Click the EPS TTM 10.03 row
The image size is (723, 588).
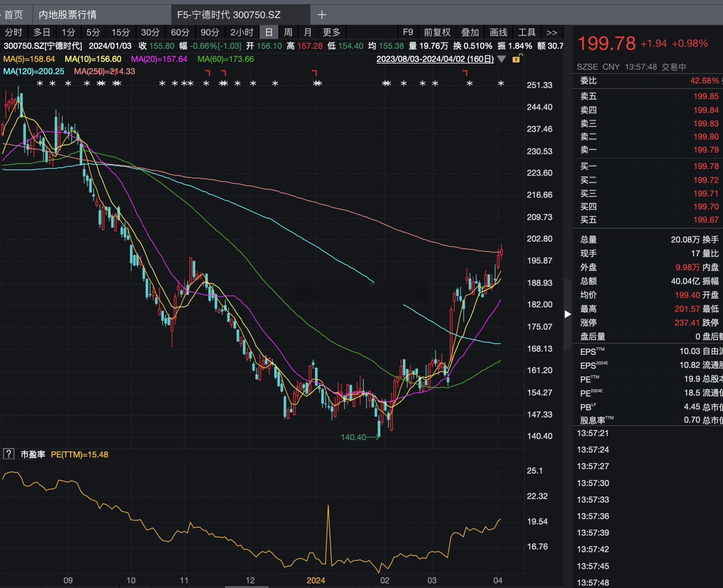(x=648, y=351)
